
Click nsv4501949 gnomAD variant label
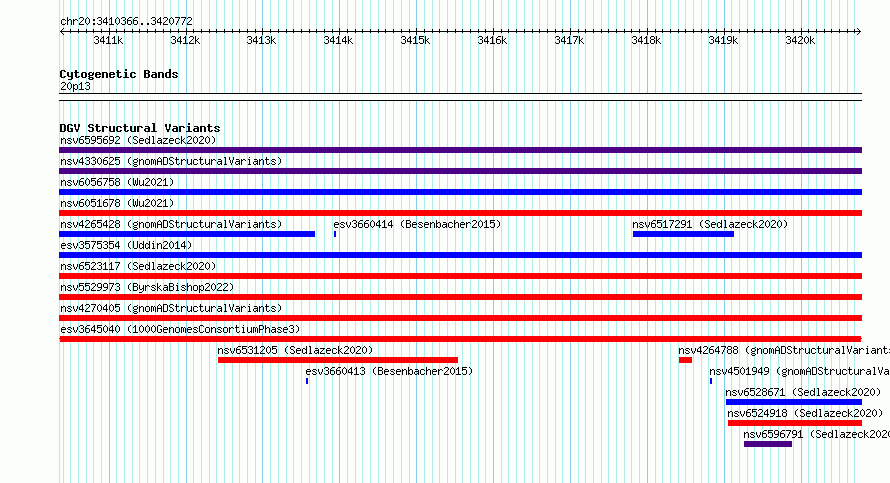tap(799, 371)
